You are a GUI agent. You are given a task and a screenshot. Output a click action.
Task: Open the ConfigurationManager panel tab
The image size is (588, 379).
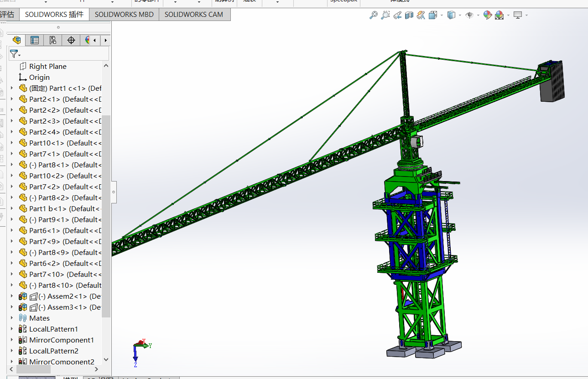[x=53, y=40]
